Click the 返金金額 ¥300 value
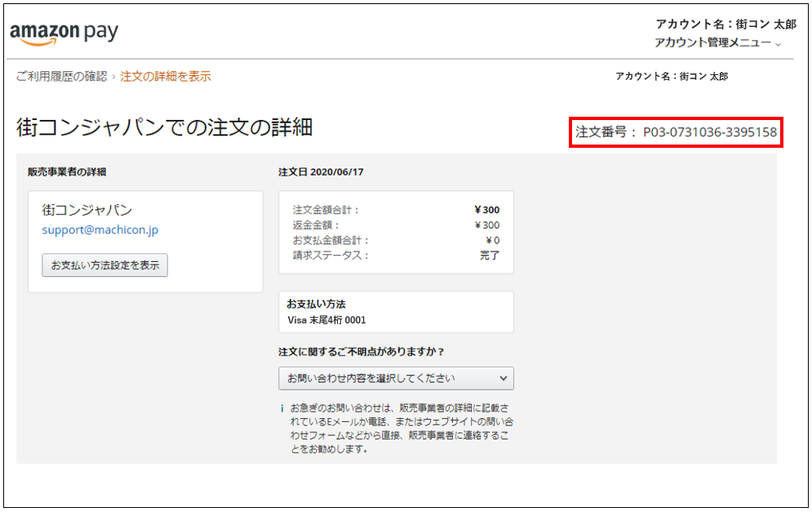Viewport: 812px width, 512px height. 486,225
